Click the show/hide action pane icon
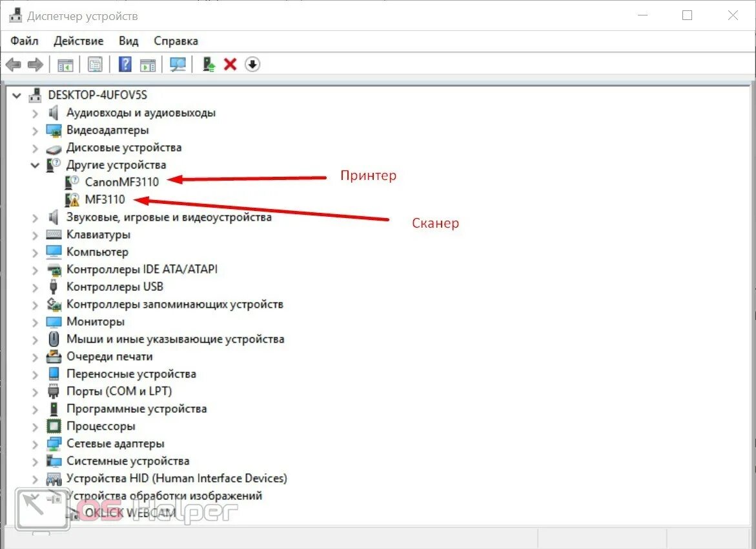This screenshot has height=549, width=756. click(148, 65)
